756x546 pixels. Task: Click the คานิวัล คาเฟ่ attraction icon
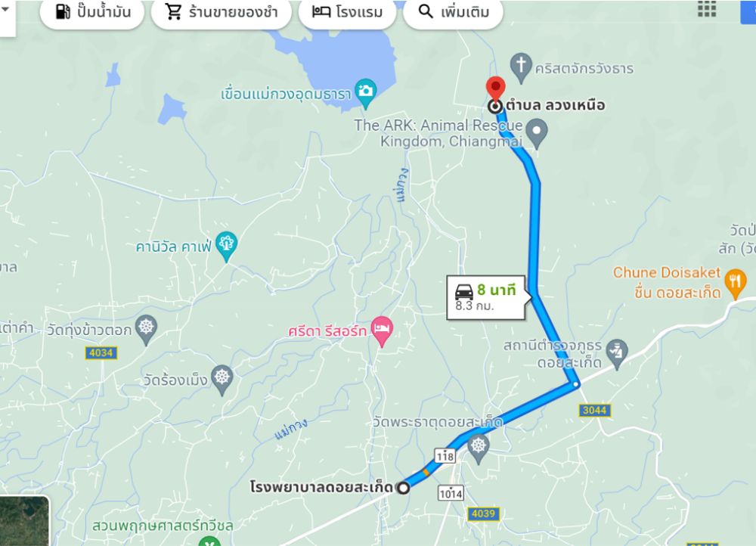pos(226,246)
